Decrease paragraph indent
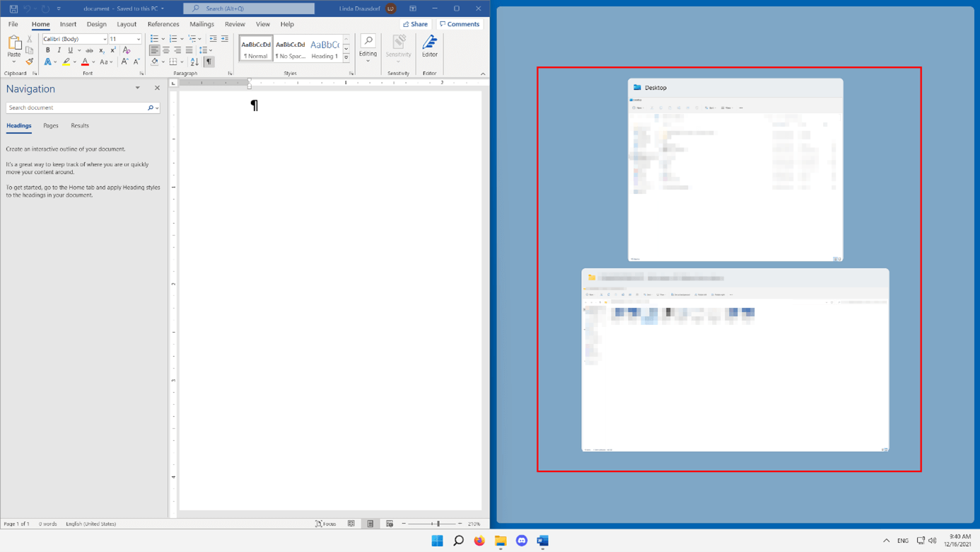The height and width of the screenshot is (552, 980). (x=213, y=39)
